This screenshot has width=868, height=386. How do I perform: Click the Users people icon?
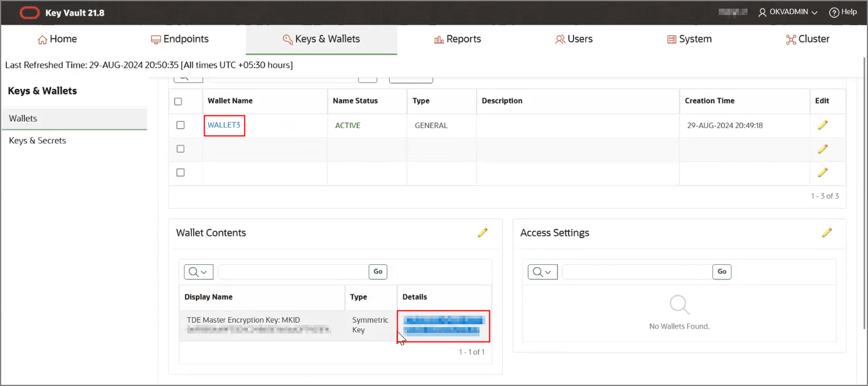560,40
